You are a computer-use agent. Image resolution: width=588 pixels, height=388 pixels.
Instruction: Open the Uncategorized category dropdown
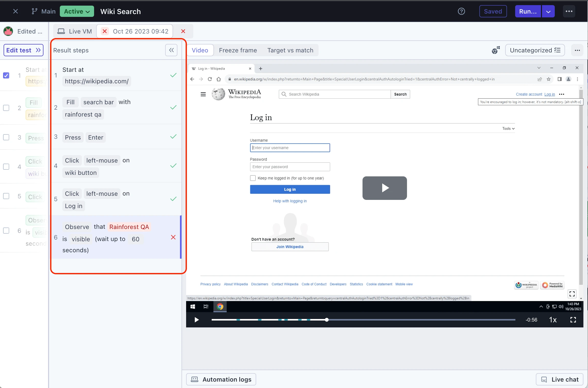coord(535,50)
